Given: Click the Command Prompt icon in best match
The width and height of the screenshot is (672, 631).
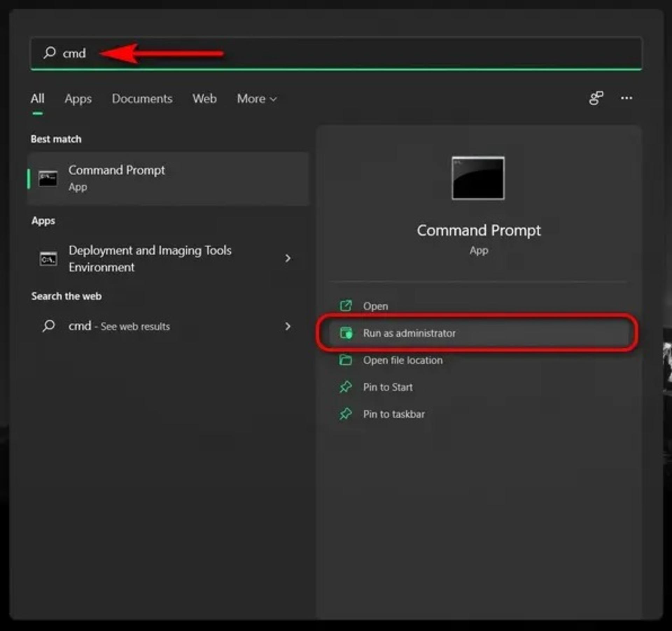Looking at the screenshot, I should (x=48, y=179).
